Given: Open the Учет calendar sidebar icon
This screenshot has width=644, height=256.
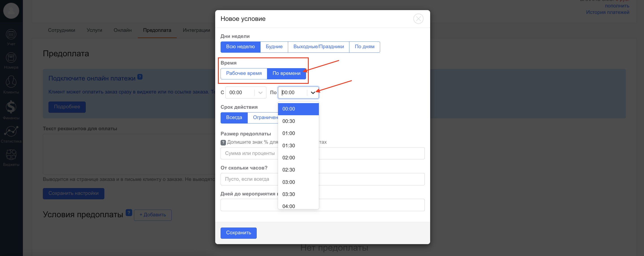Looking at the screenshot, I should coord(11,35).
